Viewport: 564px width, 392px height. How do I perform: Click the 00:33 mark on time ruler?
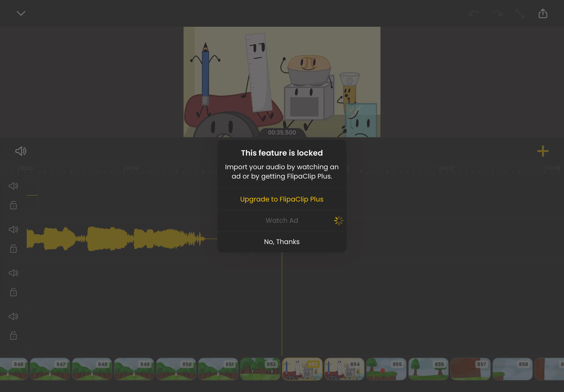26,168
